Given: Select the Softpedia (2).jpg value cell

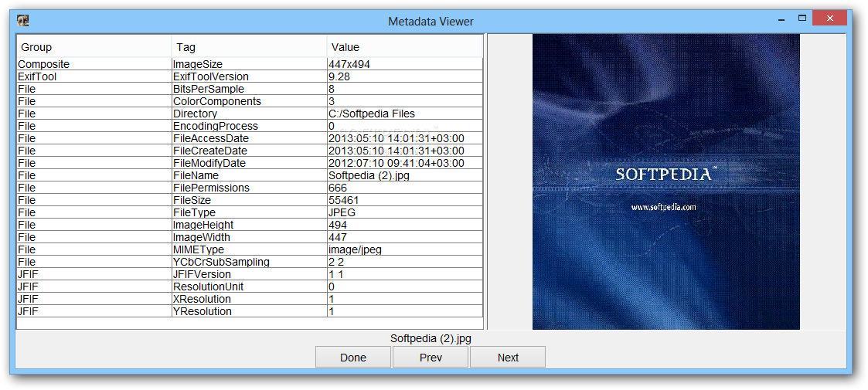Looking at the screenshot, I should (405, 175).
